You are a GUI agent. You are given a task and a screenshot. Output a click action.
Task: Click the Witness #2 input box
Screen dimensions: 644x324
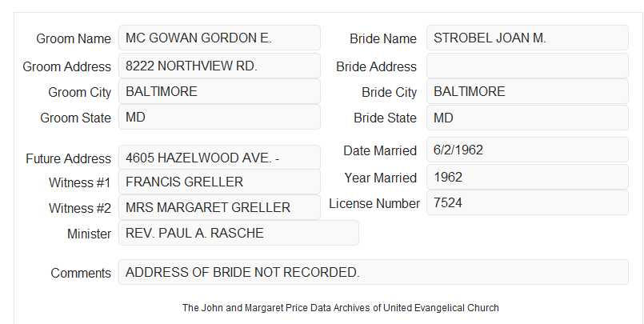(x=219, y=207)
